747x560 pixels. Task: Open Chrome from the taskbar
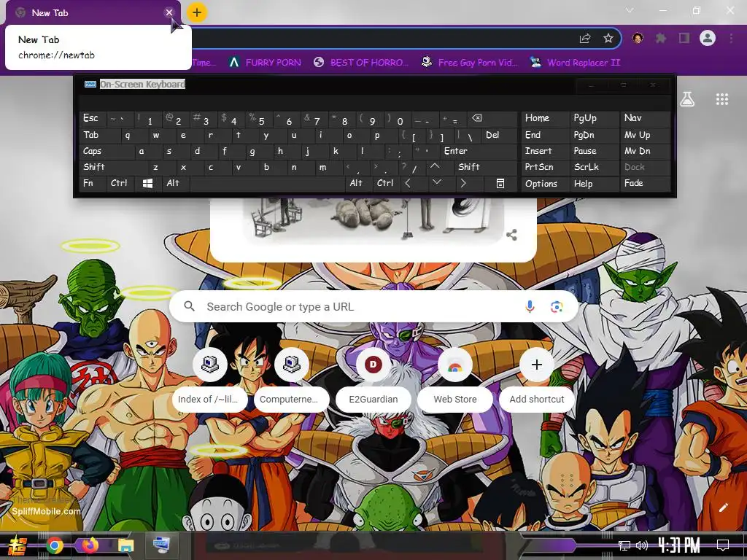click(x=55, y=545)
